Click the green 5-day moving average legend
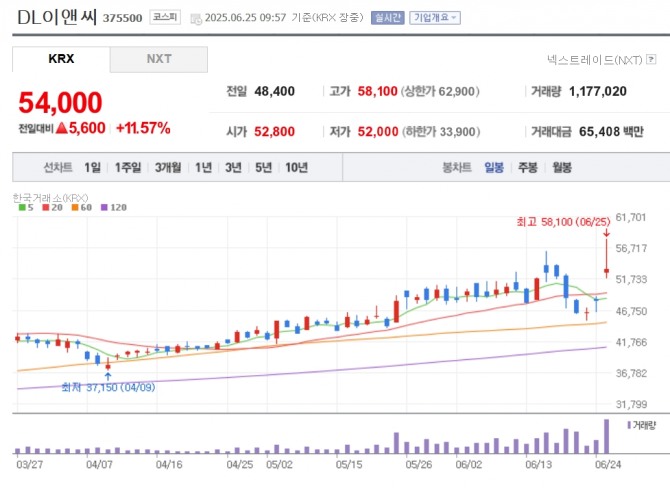The height and width of the screenshot is (488, 670). 26,208
